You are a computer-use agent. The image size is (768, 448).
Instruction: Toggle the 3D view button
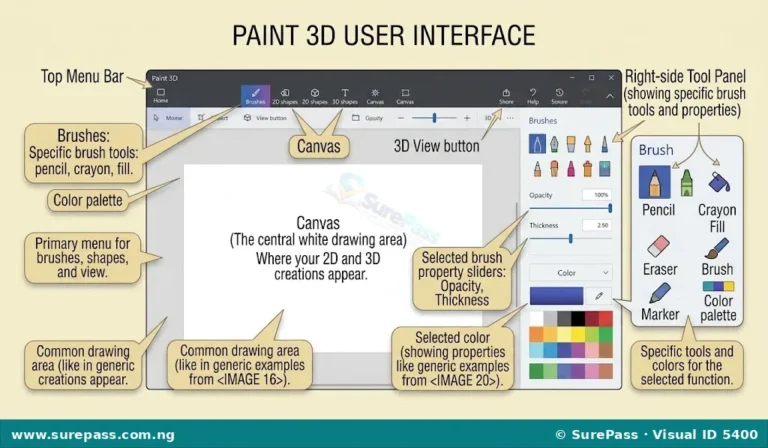coord(488,118)
